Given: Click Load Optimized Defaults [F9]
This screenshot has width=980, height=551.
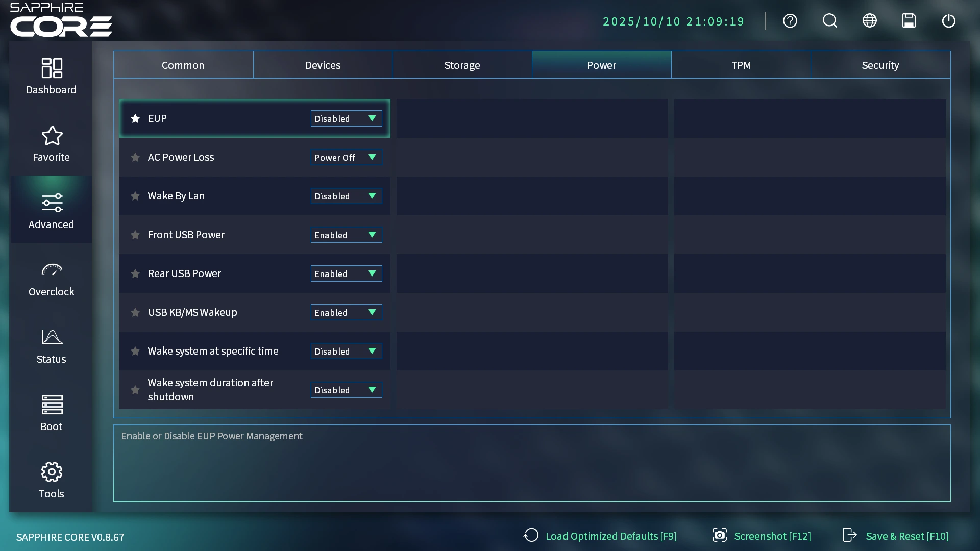Looking at the screenshot, I should point(600,536).
